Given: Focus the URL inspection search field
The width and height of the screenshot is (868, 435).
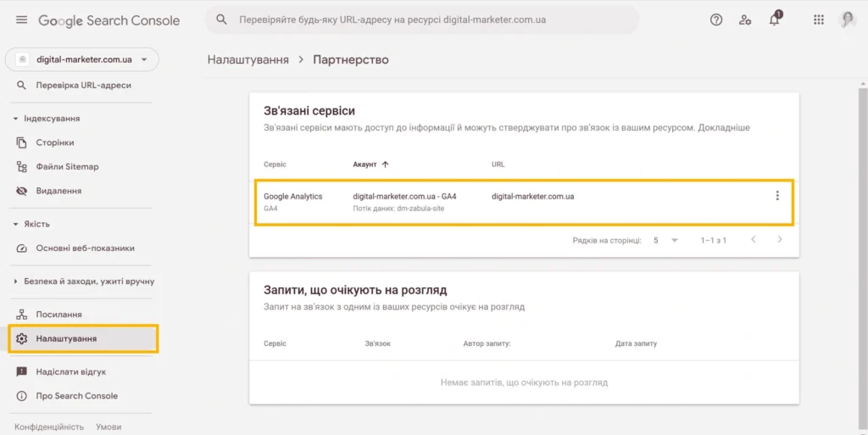Looking at the screenshot, I should click(421, 20).
